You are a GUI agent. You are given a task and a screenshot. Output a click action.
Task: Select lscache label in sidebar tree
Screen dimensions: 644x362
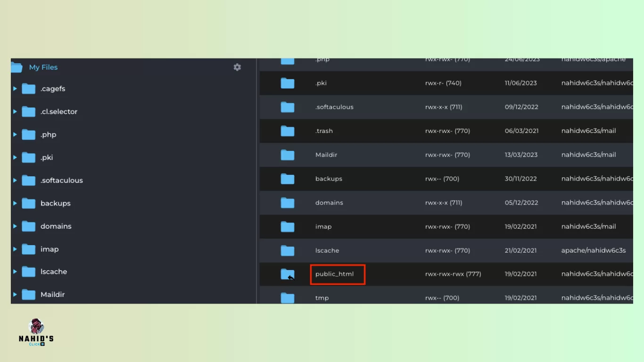coord(54,271)
